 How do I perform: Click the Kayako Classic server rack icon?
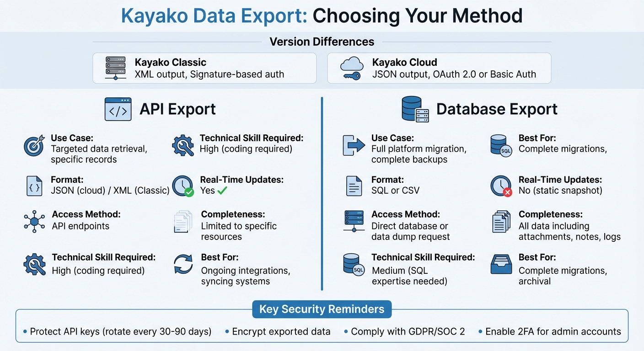point(115,68)
